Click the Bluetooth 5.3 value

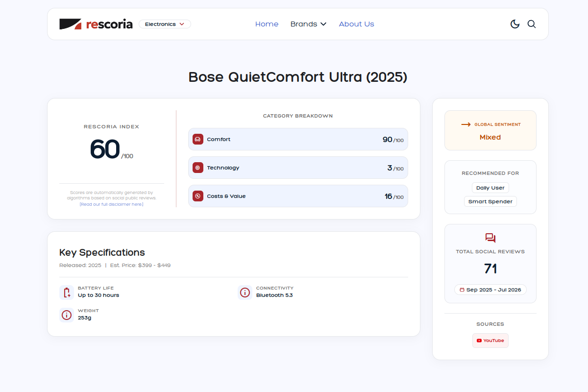tap(274, 295)
